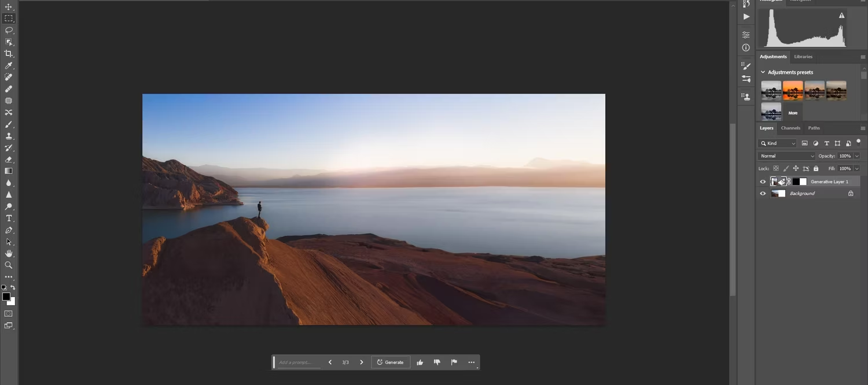Toggle visibility of Generative Layer 1
The width and height of the screenshot is (868, 385).
(763, 182)
